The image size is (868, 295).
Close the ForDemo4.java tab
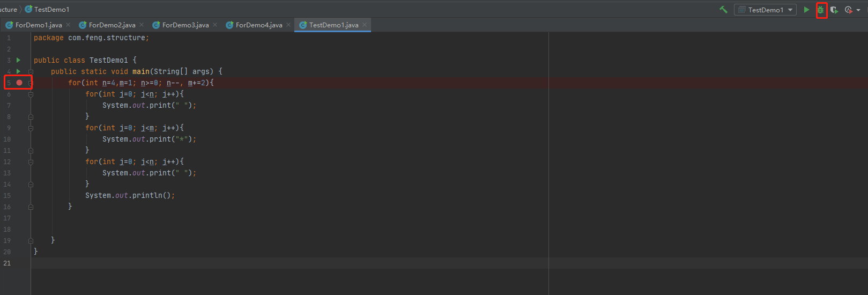(288, 25)
